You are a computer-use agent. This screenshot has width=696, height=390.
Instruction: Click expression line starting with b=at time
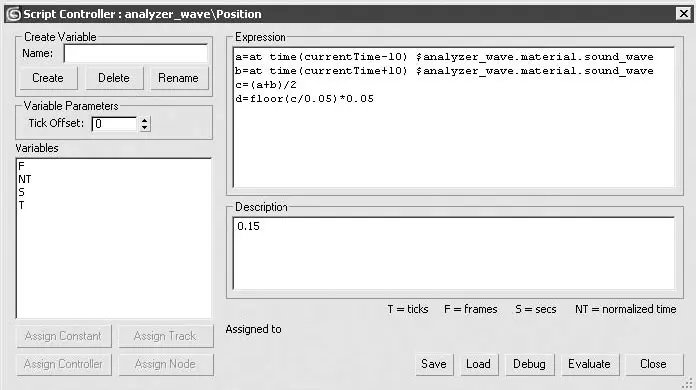click(x=444, y=71)
